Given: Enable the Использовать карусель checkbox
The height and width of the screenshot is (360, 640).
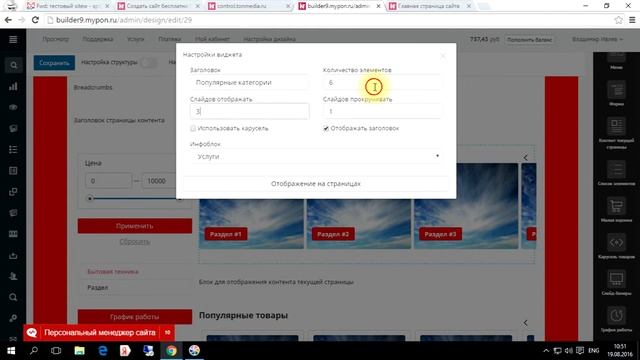Looking at the screenshot, I should pos(193,128).
